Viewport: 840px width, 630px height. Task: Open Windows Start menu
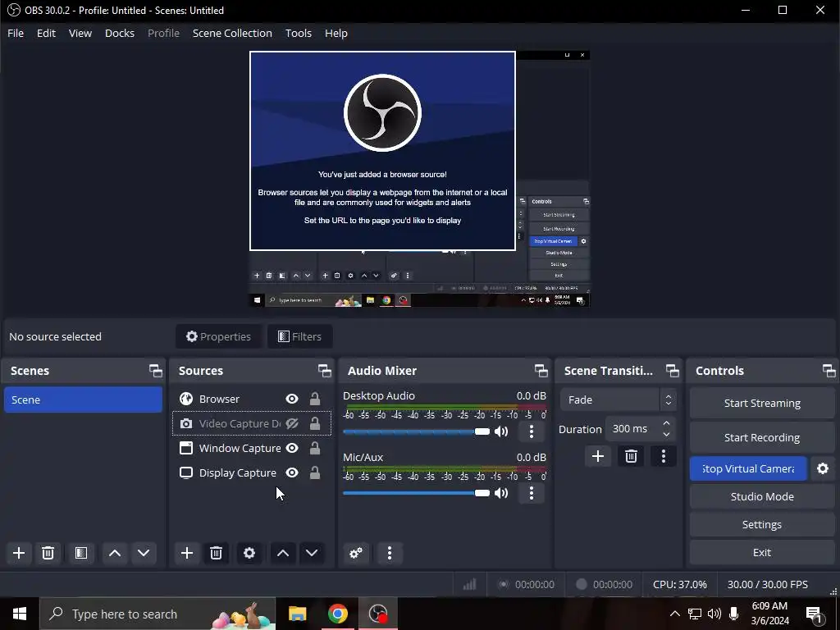(20, 614)
